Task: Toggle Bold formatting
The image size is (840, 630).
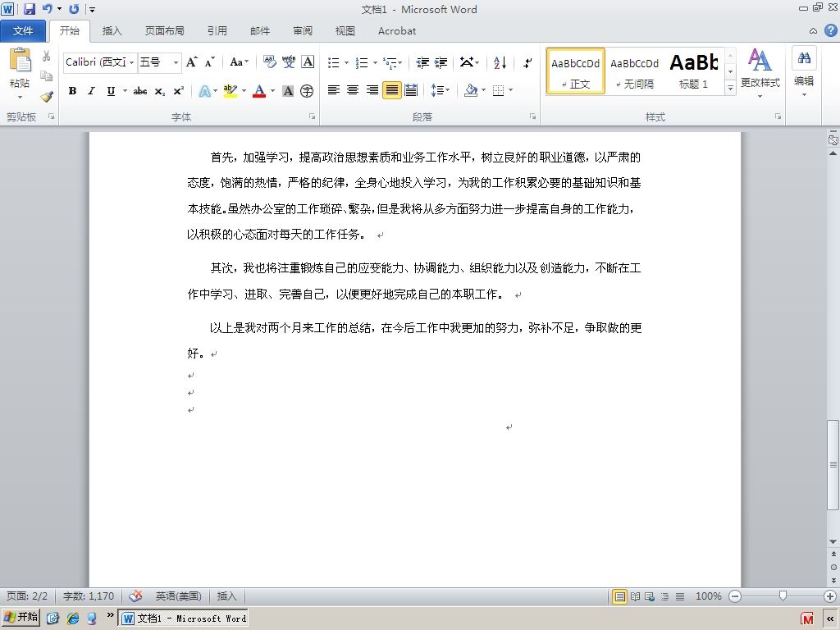Action: point(72,91)
